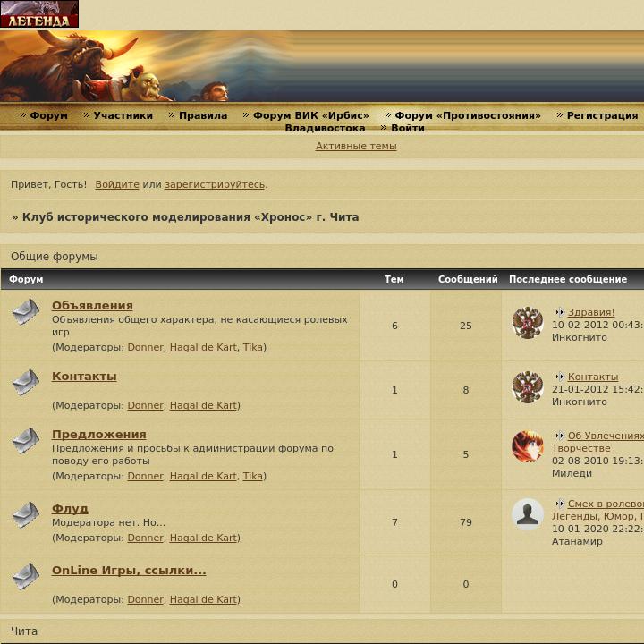Click moderator Donner in Флуд row
The height and width of the screenshot is (644, 644).
tap(146, 538)
